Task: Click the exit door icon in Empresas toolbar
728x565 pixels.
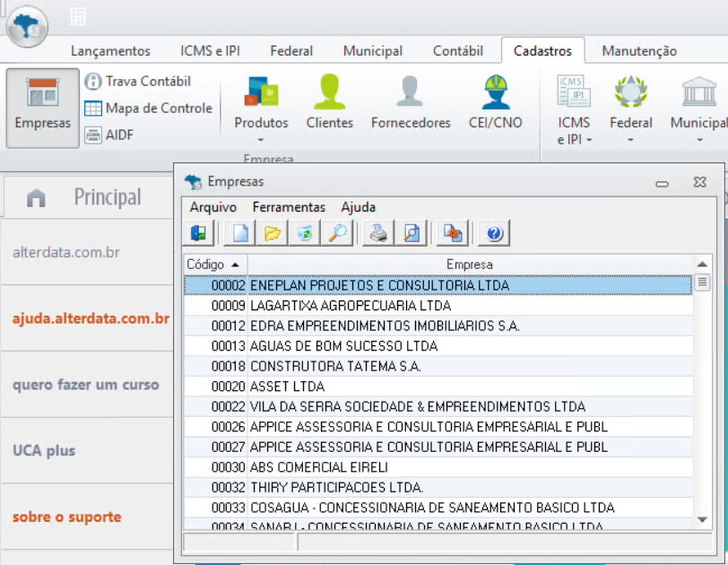Action: pyautogui.click(x=199, y=232)
